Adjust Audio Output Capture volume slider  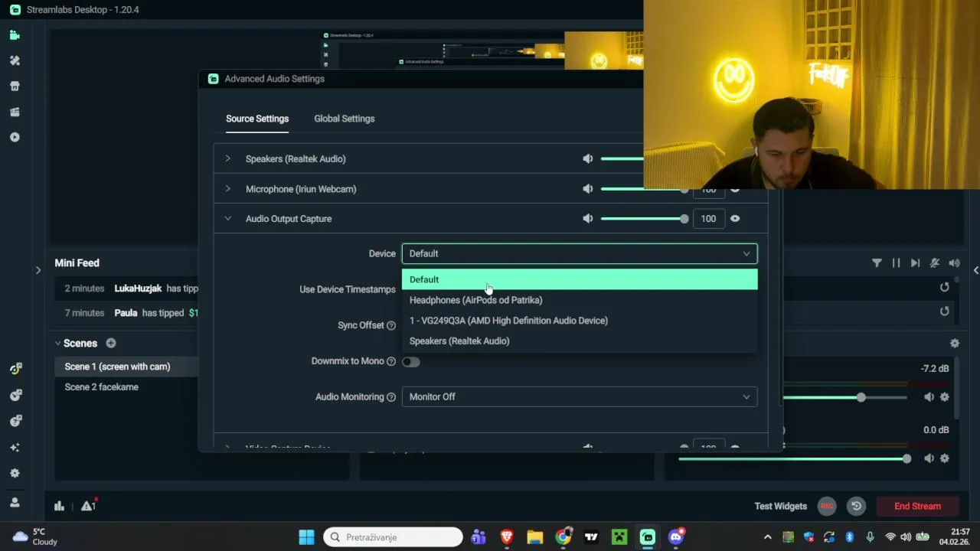[643, 219]
